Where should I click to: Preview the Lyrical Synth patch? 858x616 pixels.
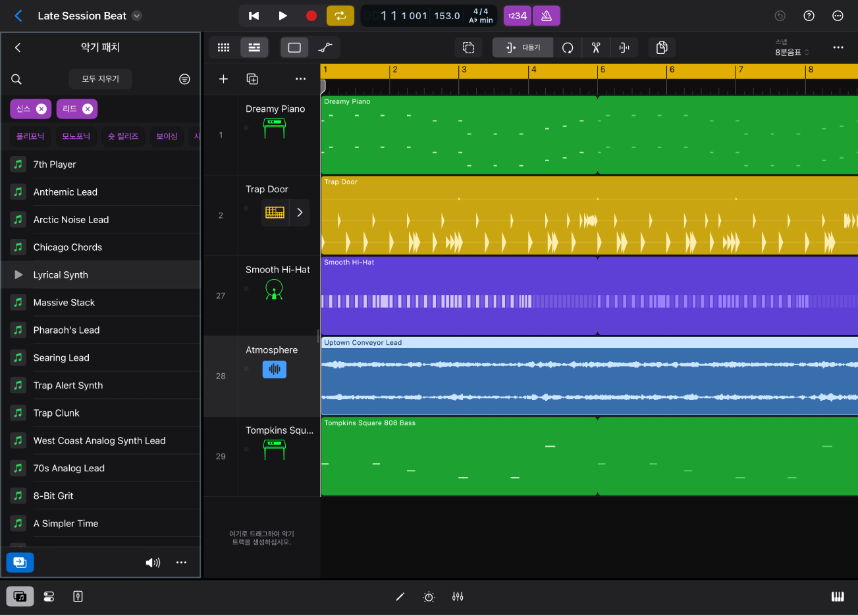18,274
